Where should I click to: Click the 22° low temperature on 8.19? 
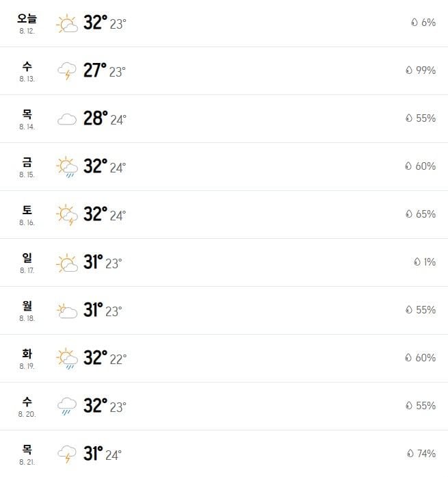[x=118, y=359]
